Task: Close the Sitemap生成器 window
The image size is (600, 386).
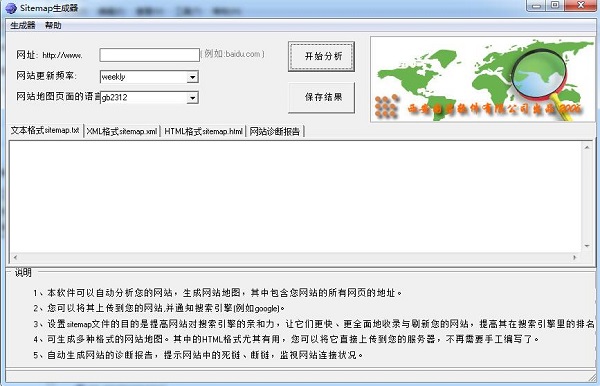Action: [581, 6]
